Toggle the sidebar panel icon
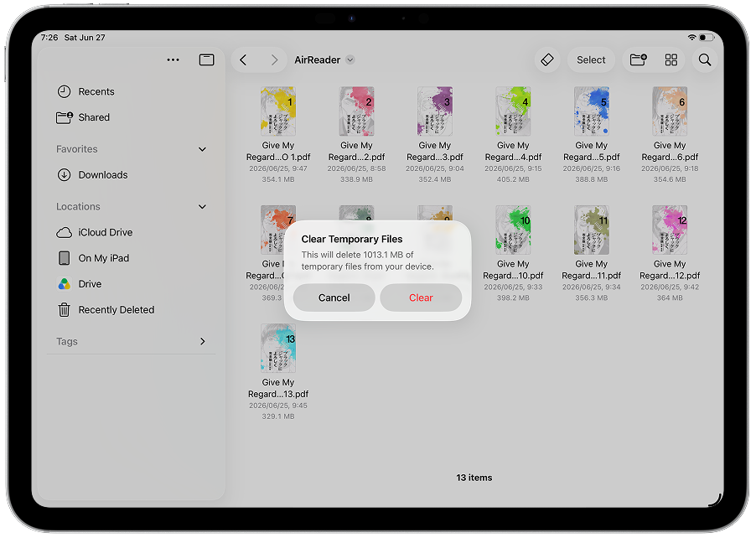756x538 pixels. (207, 59)
